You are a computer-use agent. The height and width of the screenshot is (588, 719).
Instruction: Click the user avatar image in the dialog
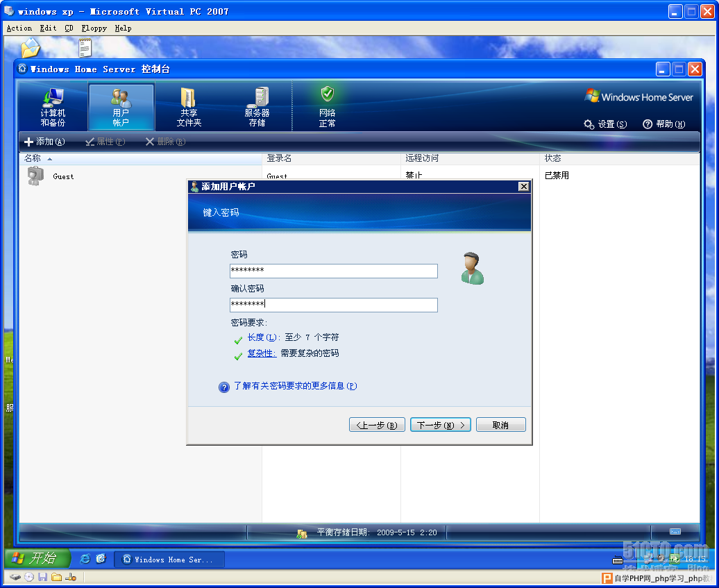(x=473, y=269)
